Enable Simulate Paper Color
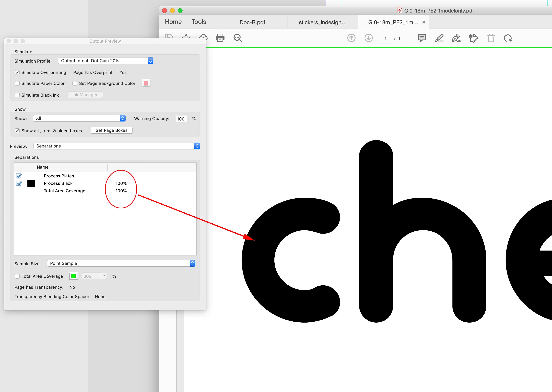 [17, 83]
